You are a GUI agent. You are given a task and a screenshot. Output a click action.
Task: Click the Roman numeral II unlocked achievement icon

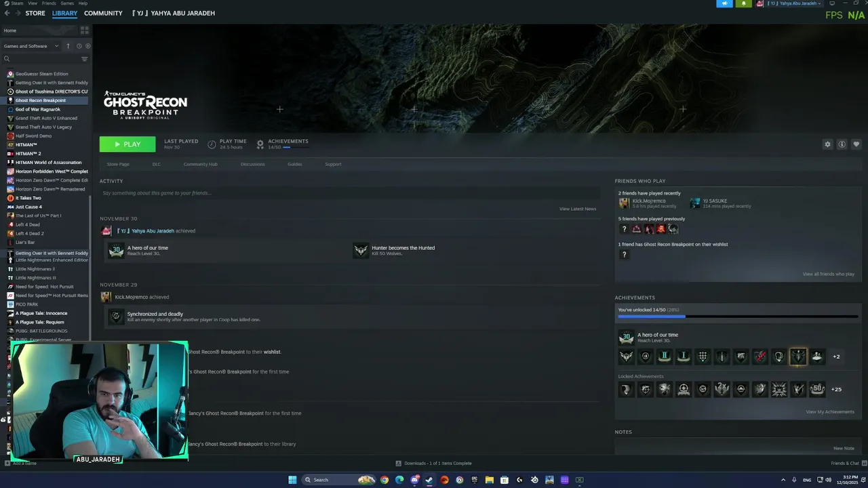point(665,357)
